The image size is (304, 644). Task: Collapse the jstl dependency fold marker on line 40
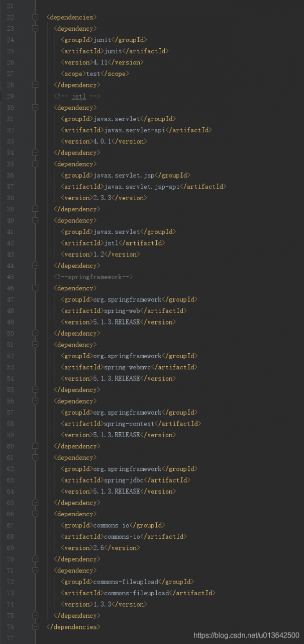pyautogui.click(x=35, y=220)
